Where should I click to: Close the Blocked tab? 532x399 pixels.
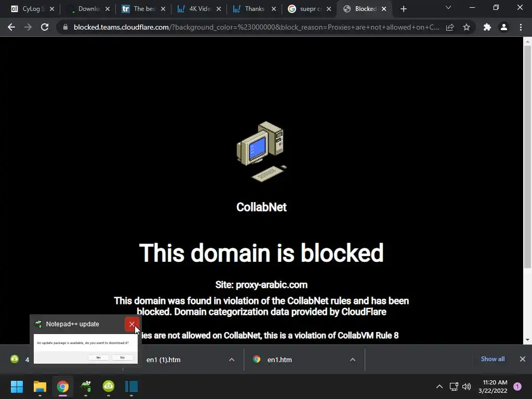(384, 9)
